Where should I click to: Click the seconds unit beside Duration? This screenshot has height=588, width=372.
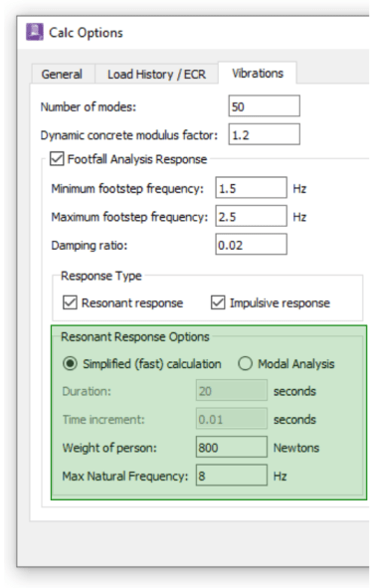(x=294, y=391)
